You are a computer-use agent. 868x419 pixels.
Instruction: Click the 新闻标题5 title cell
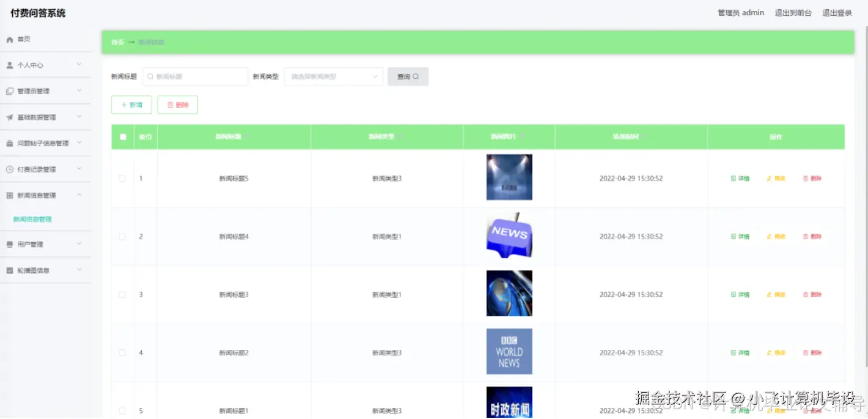234,179
